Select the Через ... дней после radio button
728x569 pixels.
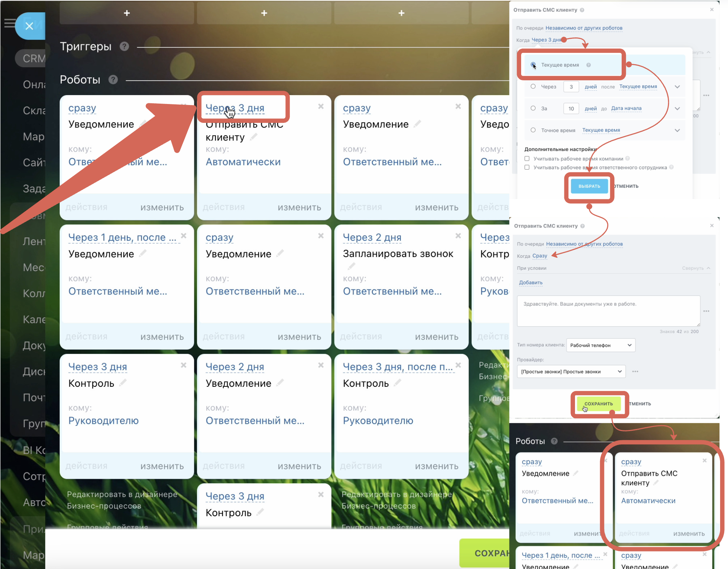533,86
